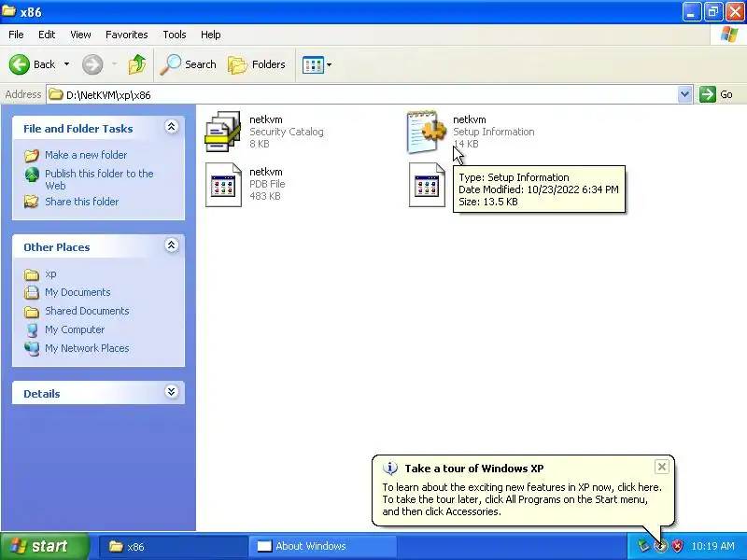Viewport: 747px width, 560px height.
Task: Open My Network Places link
Action: point(87,348)
